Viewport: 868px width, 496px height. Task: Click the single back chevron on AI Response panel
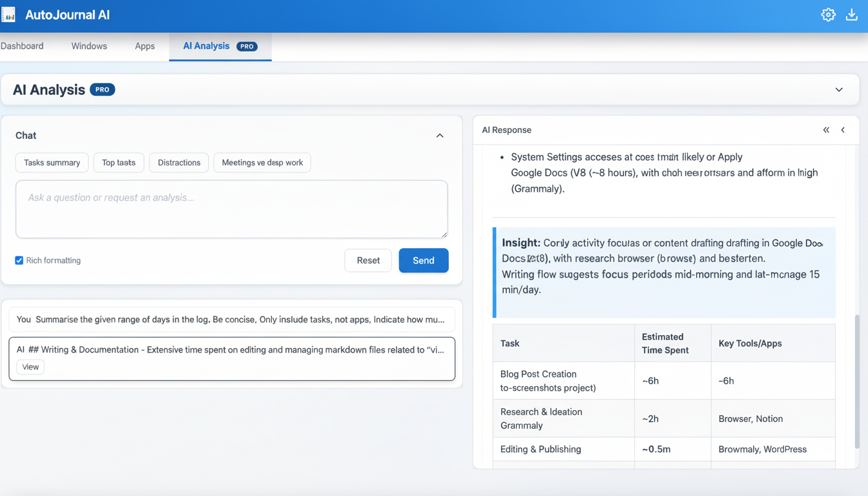pos(843,130)
